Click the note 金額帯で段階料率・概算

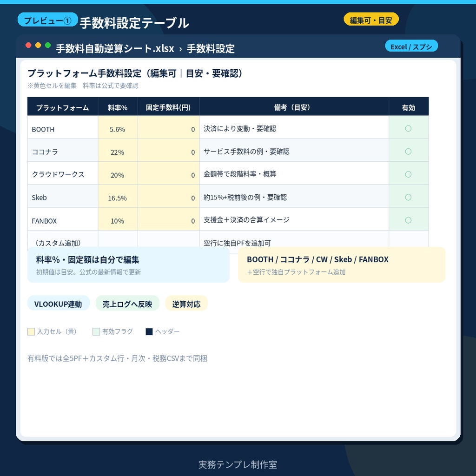(x=240, y=174)
